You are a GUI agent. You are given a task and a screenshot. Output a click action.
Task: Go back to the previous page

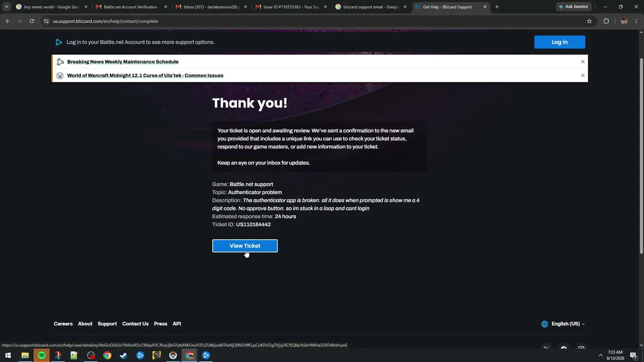click(8, 21)
